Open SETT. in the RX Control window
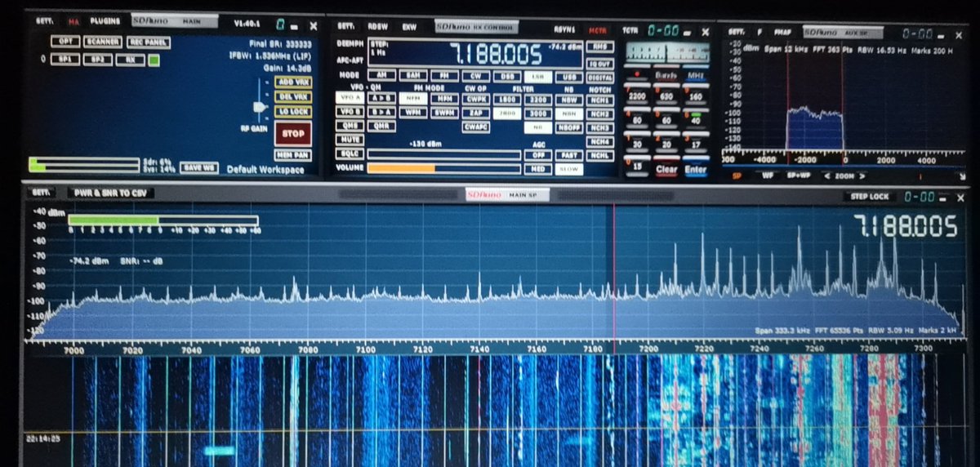This screenshot has height=467, width=980. [346, 26]
